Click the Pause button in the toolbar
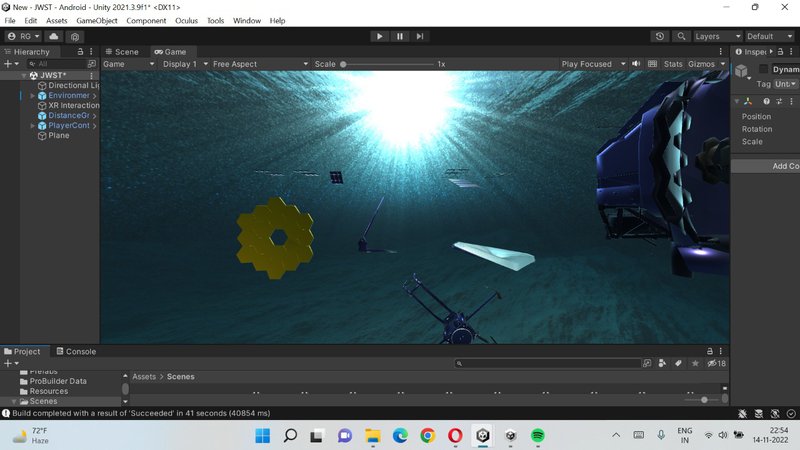Viewport: 800px width, 450px height. point(400,36)
